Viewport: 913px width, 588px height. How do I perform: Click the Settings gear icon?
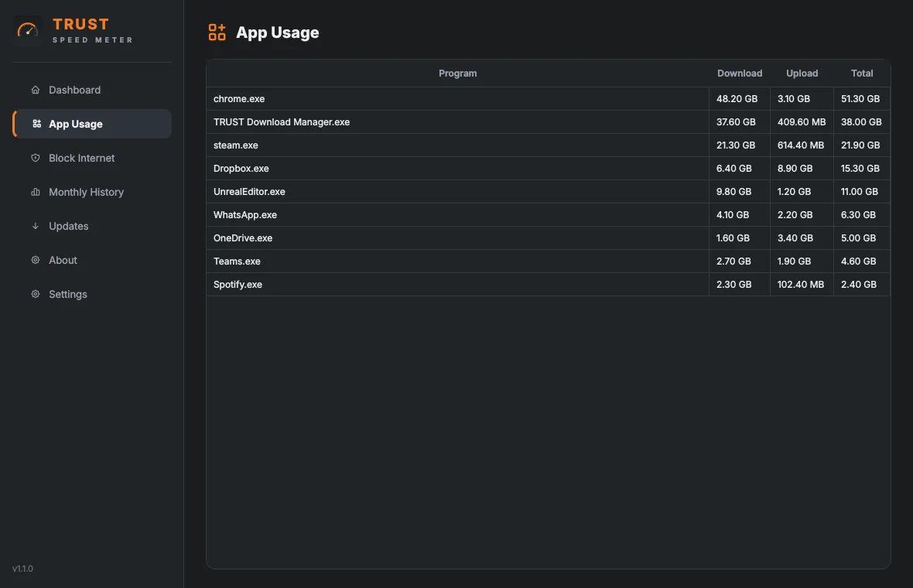(x=36, y=294)
